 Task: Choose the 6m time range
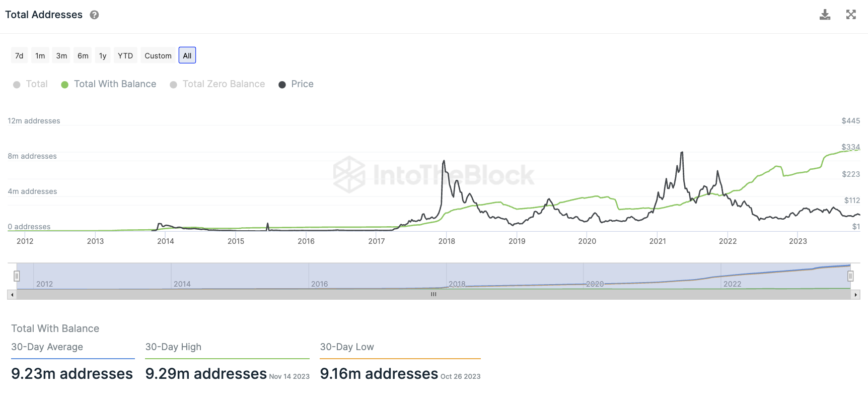(83, 55)
